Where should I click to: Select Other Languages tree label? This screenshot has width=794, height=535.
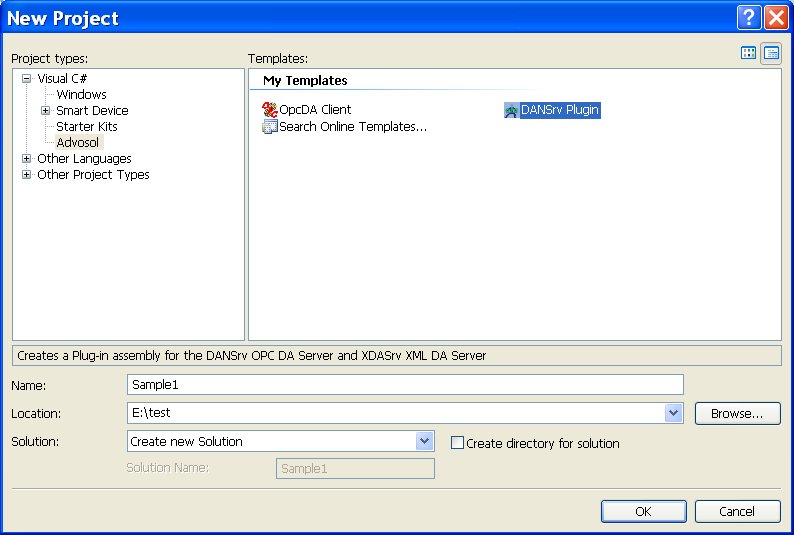tap(84, 158)
